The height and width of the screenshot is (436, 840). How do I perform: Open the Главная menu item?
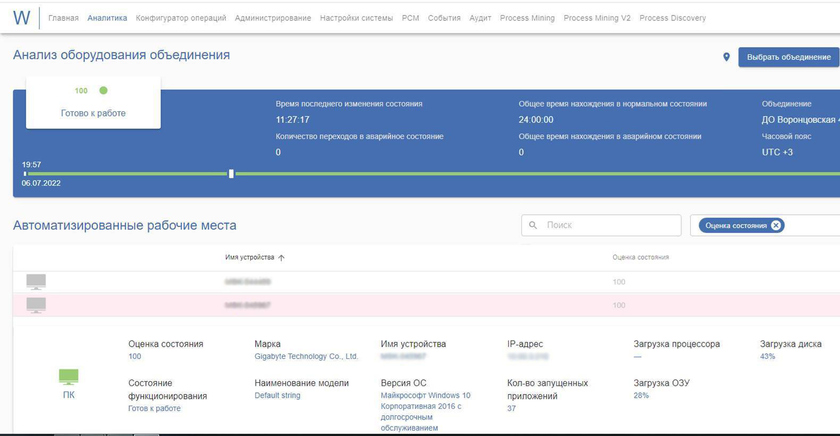[x=63, y=18]
